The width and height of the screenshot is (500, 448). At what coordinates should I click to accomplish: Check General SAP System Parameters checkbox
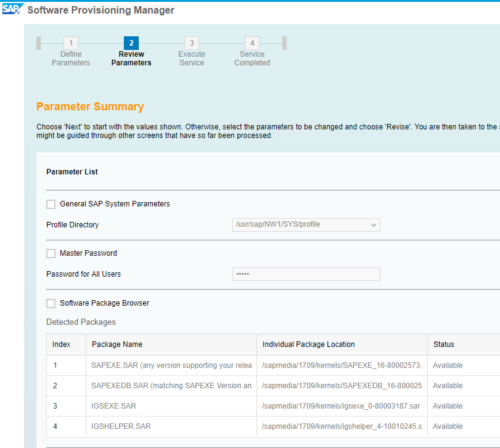(51, 204)
